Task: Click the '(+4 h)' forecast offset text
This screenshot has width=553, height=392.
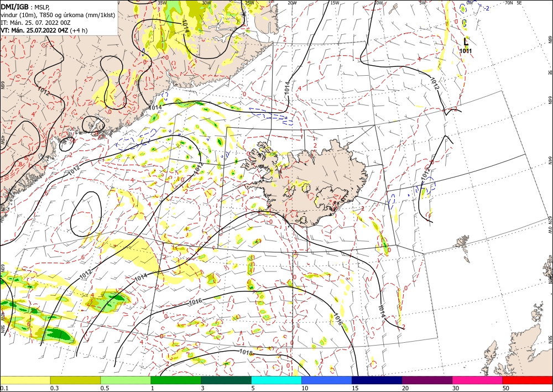Action: coord(79,30)
